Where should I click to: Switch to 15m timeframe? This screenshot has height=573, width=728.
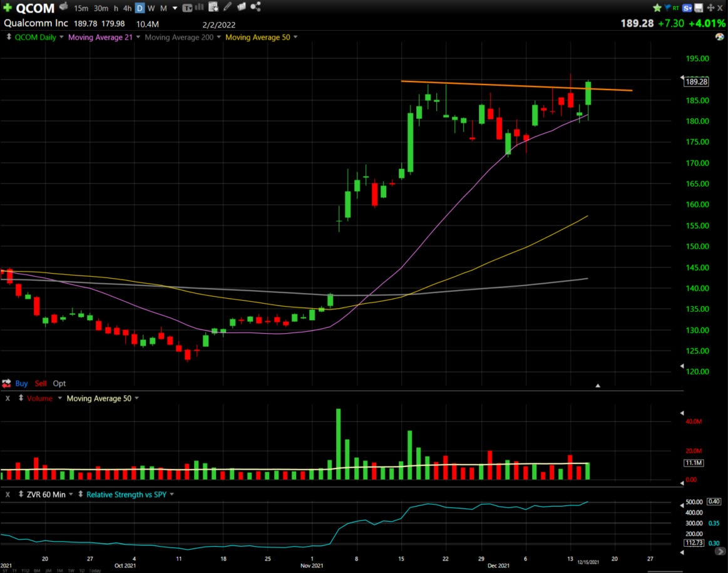point(81,8)
